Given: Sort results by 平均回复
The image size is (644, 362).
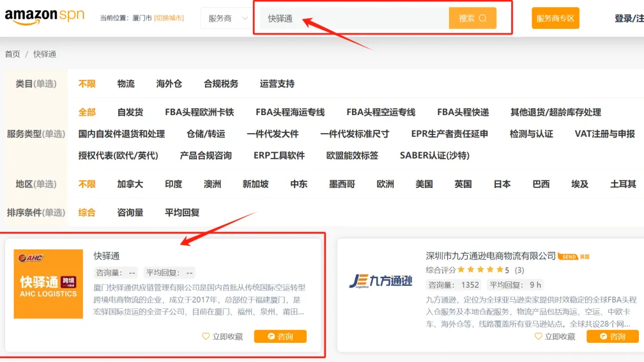Looking at the screenshot, I should pos(182,213).
